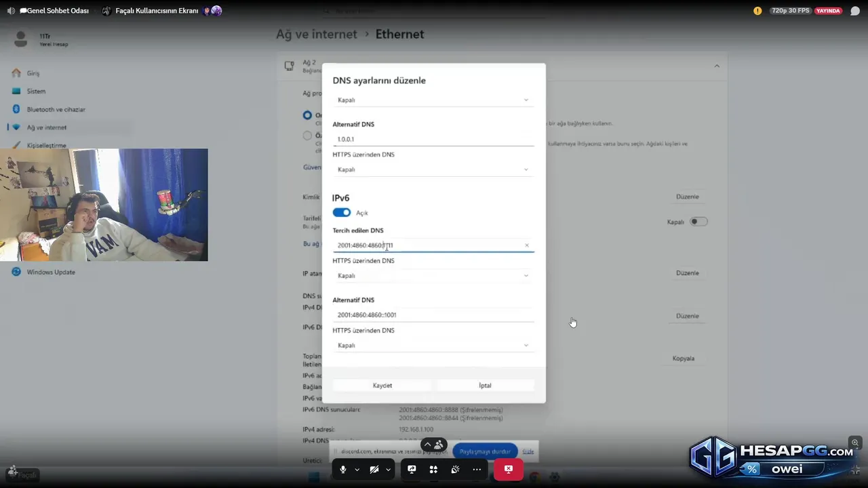Viewport: 868px width, 488px height.
Task: Open camera device options arrow
Action: [x=389, y=470]
